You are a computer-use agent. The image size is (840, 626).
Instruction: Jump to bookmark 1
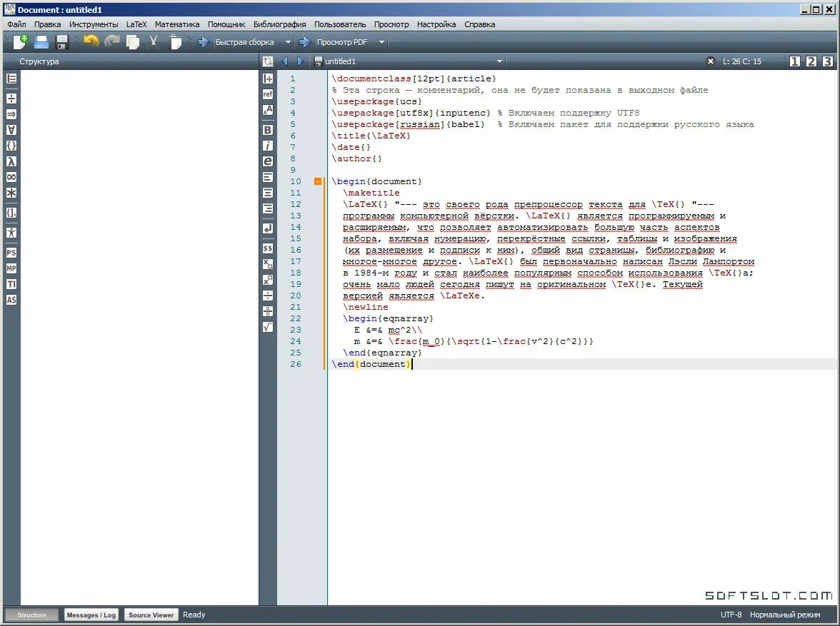click(x=795, y=61)
